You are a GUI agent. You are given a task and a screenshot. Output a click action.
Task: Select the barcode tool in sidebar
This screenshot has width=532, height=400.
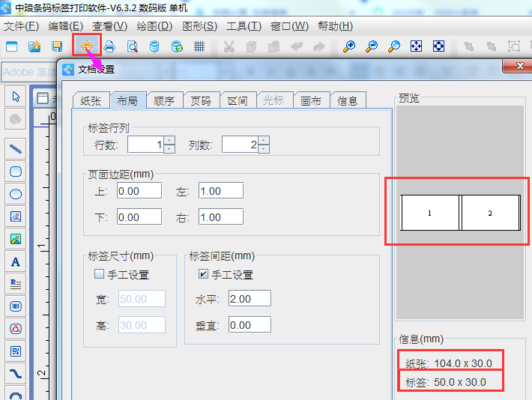pos(15,306)
